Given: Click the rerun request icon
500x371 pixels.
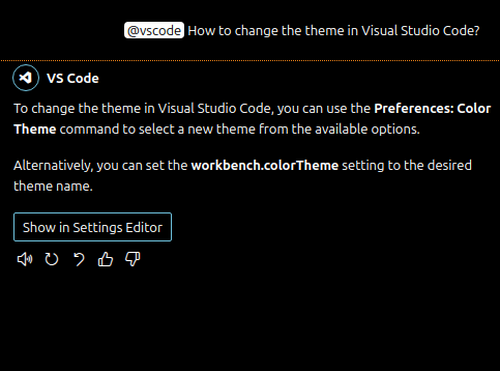Looking at the screenshot, I should pyautogui.click(x=52, y=259).
